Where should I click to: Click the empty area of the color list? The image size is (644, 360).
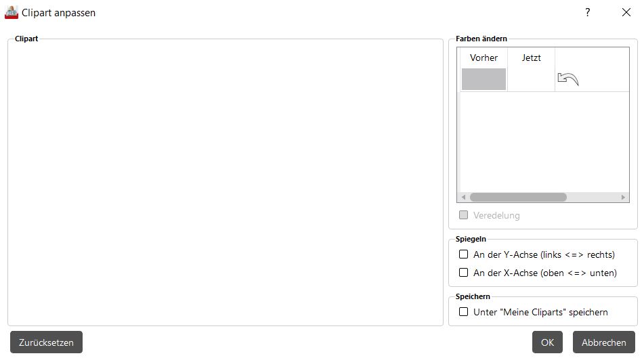click(542, 142)
